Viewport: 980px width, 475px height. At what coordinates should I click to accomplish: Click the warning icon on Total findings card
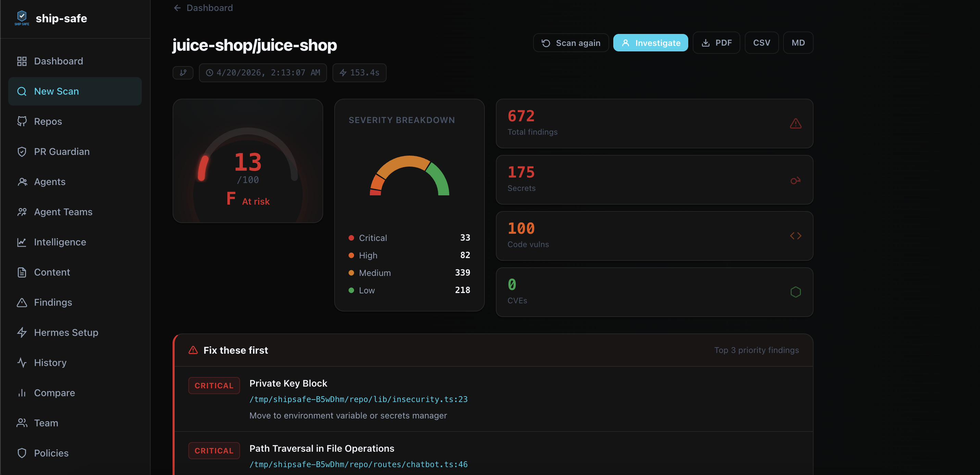(795, 124)
